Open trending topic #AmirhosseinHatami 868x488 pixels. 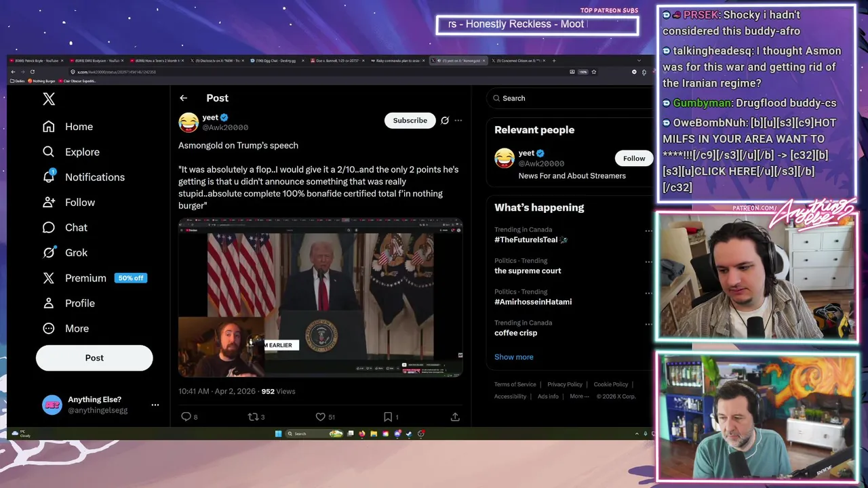533,302
